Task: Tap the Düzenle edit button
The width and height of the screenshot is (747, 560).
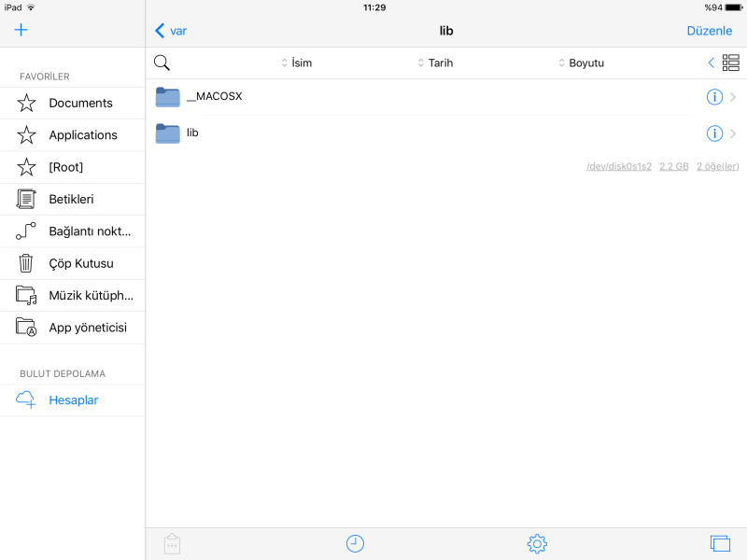Action: (709, 31)
